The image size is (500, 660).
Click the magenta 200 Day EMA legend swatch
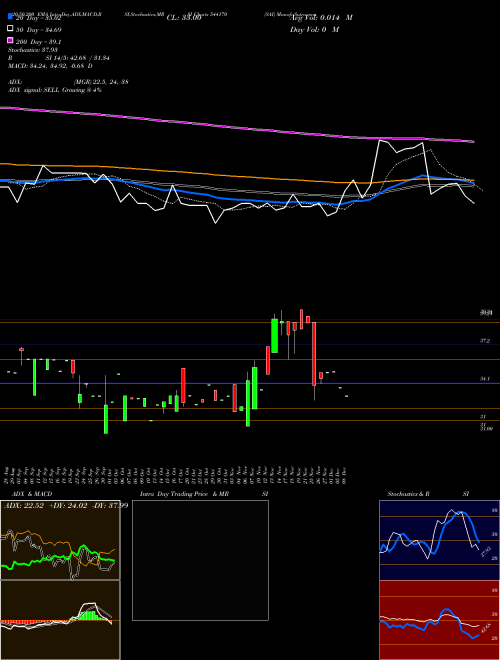[11, 40]
